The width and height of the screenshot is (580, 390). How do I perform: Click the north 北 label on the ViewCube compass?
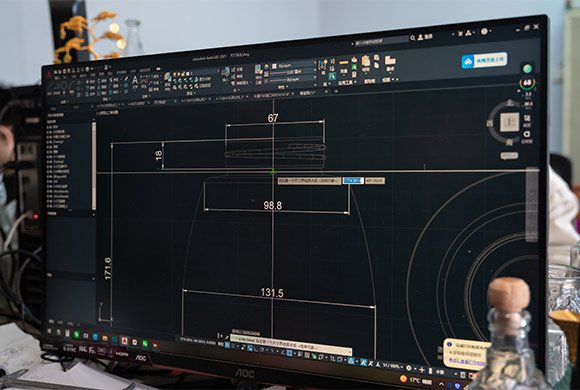click(x=510, y=103)
